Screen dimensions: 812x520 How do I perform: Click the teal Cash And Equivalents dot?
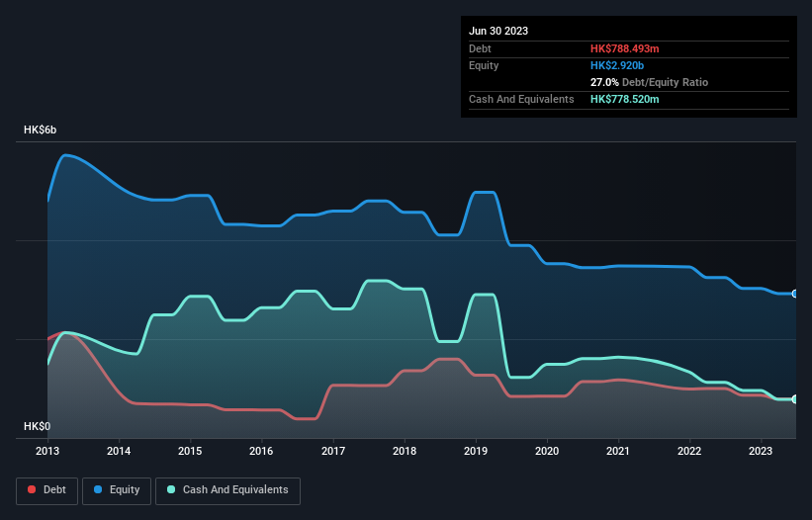(x=171, y=489)
